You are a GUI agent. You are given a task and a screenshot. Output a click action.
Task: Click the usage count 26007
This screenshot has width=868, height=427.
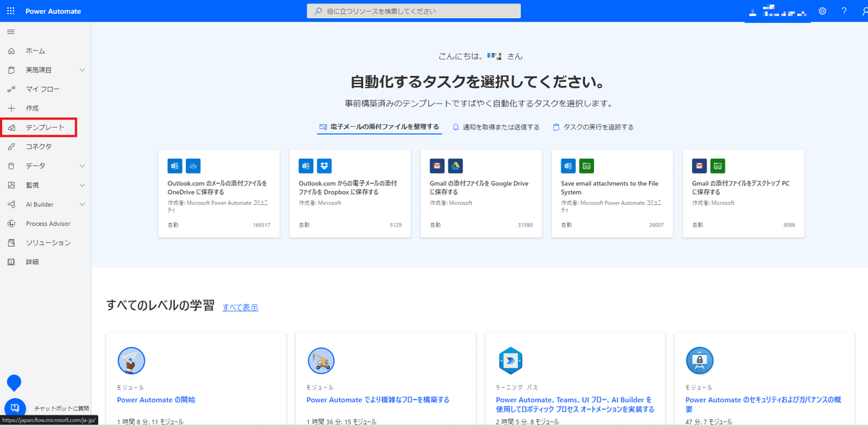tap(657, 225)
